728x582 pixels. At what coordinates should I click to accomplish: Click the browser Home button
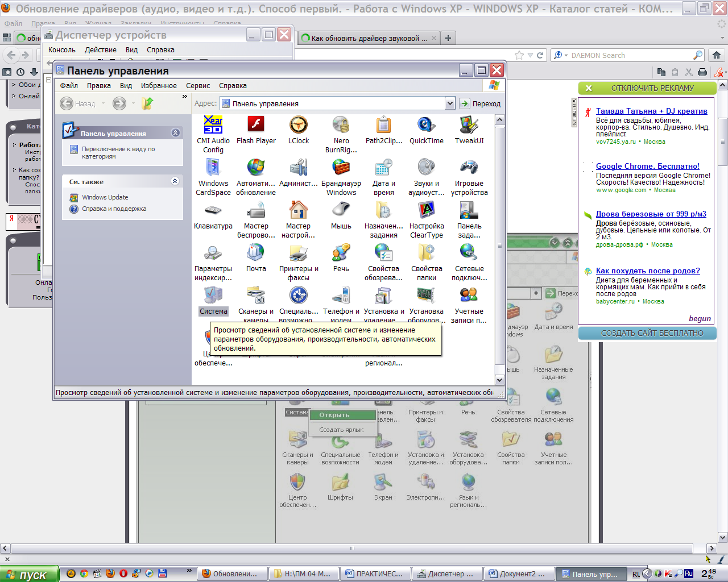point(717,55)
